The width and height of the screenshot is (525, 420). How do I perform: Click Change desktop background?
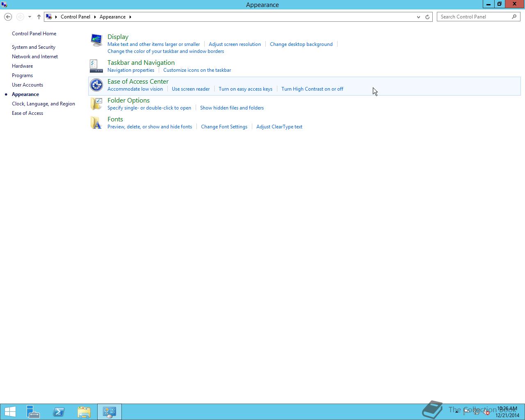click(301, 44)
